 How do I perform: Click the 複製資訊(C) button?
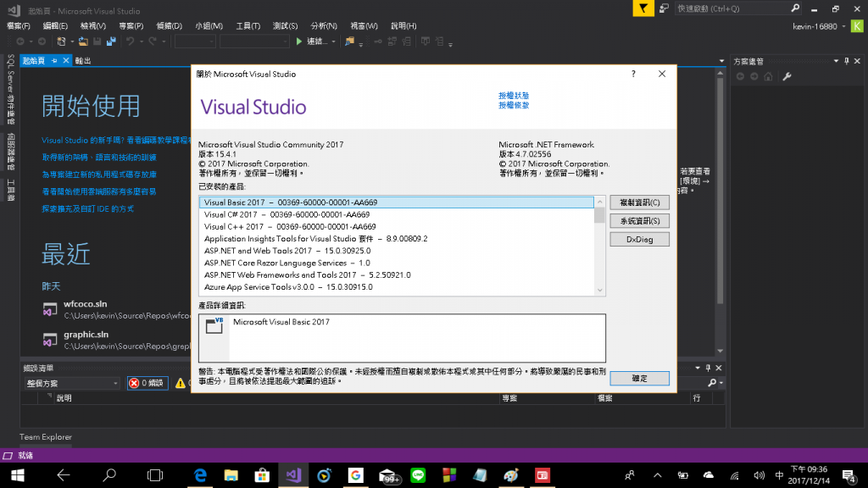639,202
